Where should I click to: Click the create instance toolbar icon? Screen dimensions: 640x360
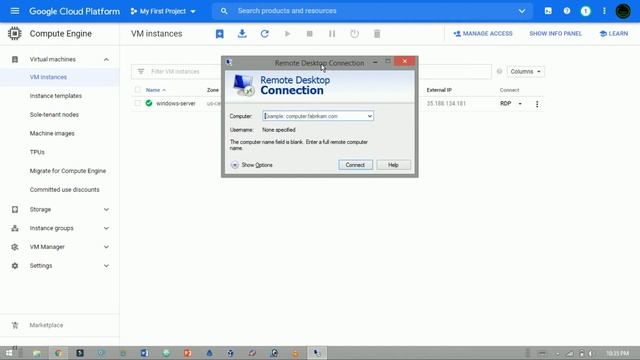point(220,34)
